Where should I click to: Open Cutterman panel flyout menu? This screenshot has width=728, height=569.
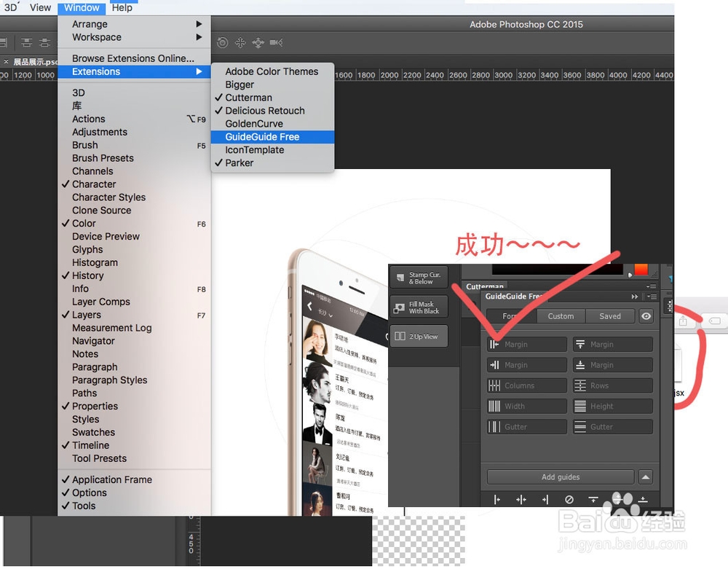[x=652, y=286]
